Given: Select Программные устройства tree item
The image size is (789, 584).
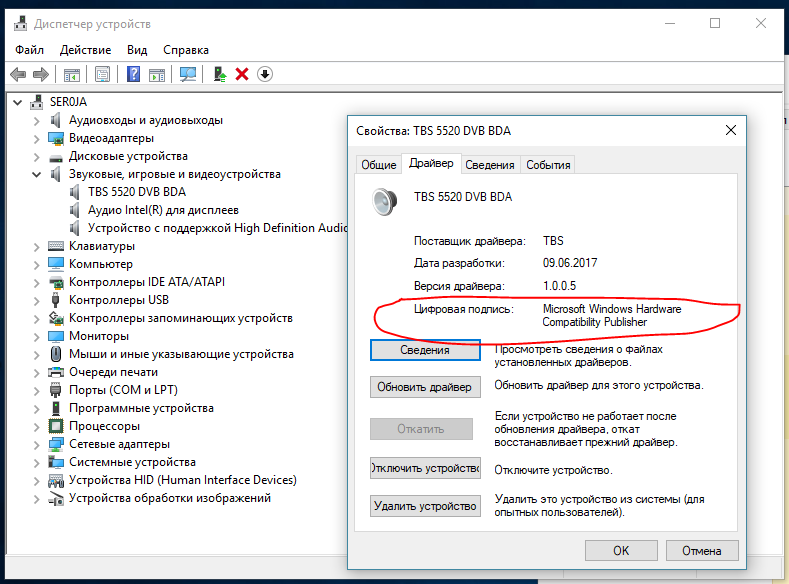Looking at the screenshot, I should coord(141,408).
